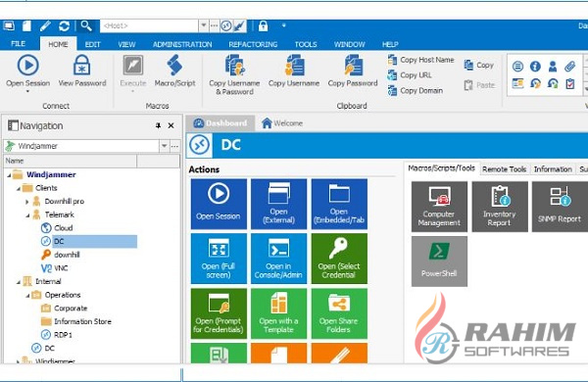Click the Name column header

71,161
